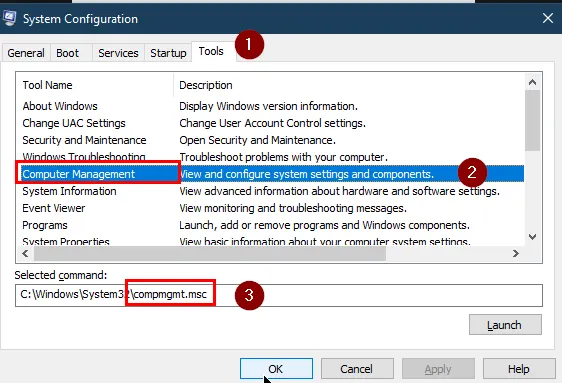Close the System Configuration window
The image size is (562, 383).
tap(548, 18)
